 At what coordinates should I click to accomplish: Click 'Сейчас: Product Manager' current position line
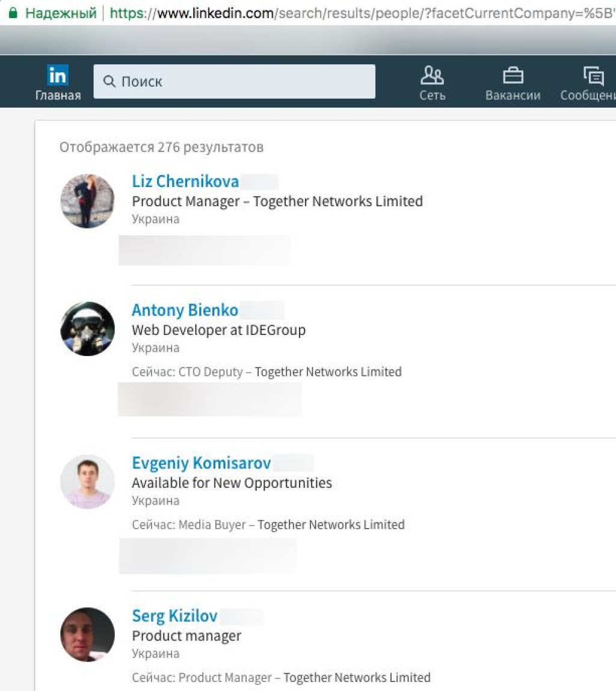point(281,678)
